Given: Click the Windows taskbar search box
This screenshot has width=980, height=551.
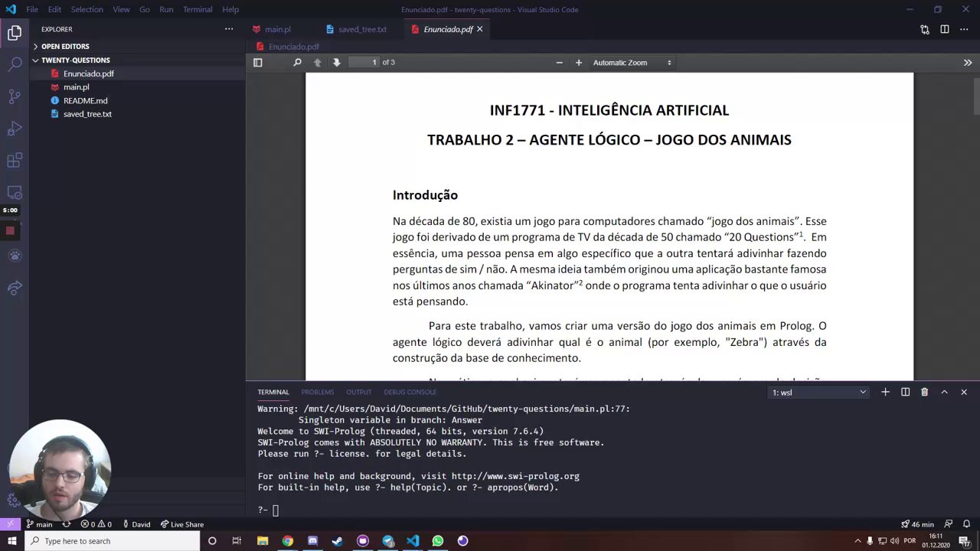Looking at the screenshot, I should click(112, 541).
